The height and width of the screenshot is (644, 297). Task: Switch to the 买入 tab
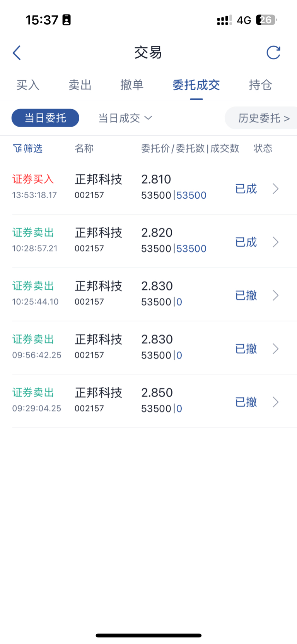pyautogui.click(x=28, y=85)
